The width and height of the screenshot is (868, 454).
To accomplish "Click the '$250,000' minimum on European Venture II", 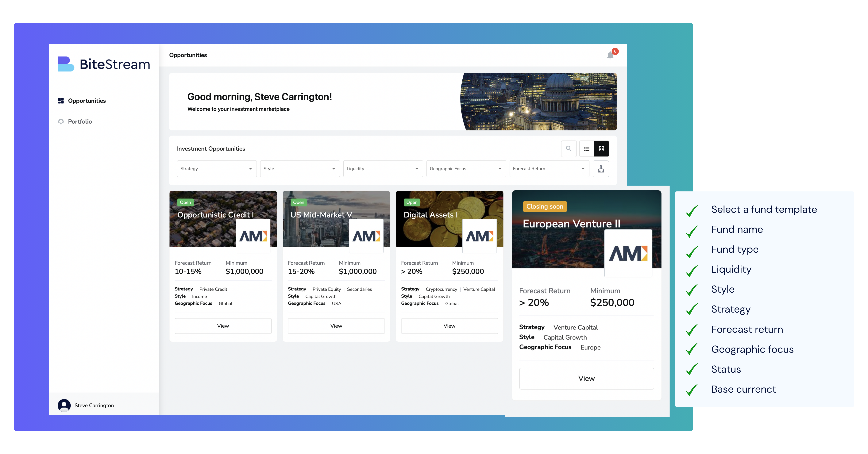I will point(612,302).
